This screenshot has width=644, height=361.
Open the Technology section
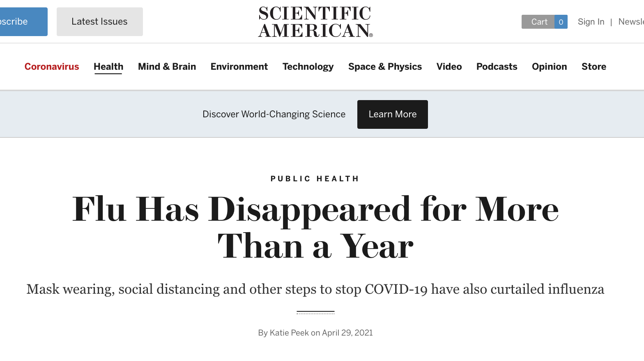click(308, 66)
